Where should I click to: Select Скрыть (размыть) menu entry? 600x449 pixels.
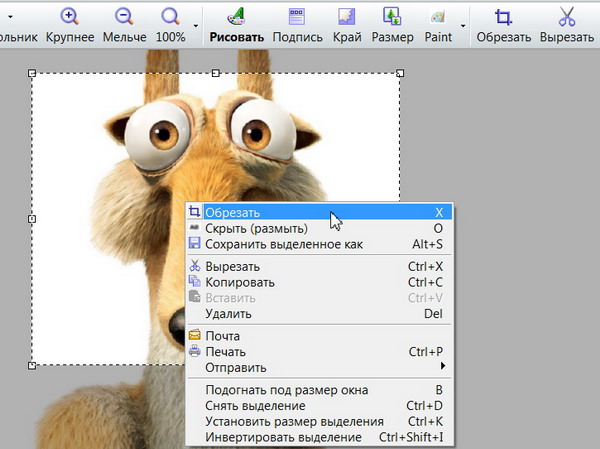(x=320, y=228)
